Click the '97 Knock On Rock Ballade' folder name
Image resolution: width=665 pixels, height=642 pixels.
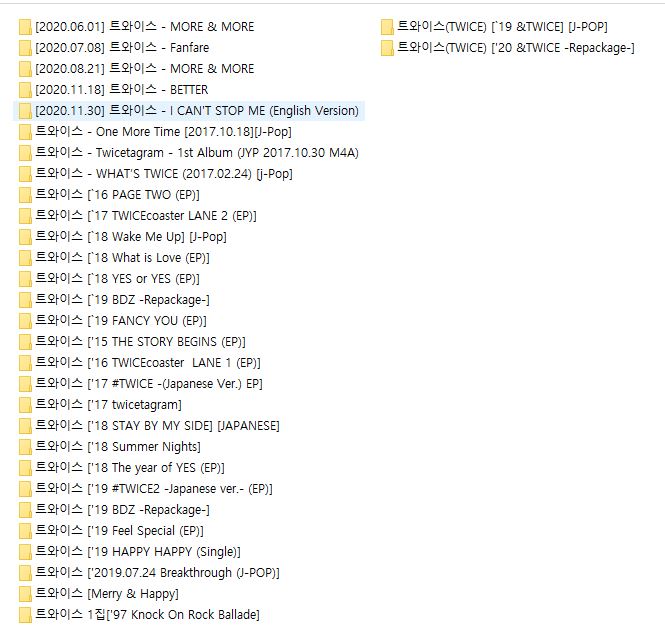[x=148, y=614]
